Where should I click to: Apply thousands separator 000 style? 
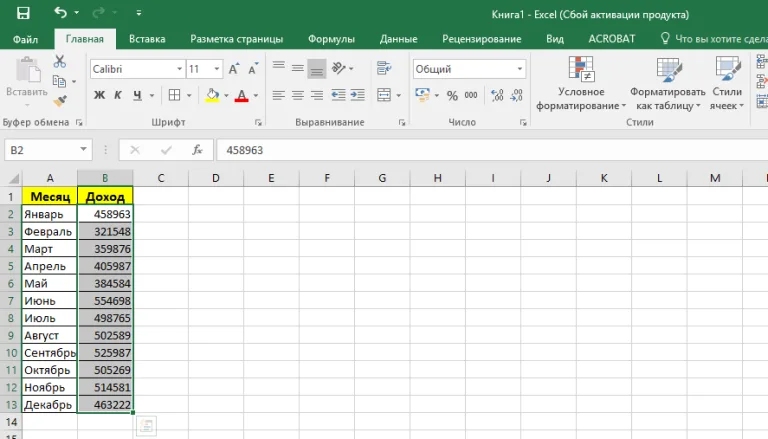click(x=471, y=95)
